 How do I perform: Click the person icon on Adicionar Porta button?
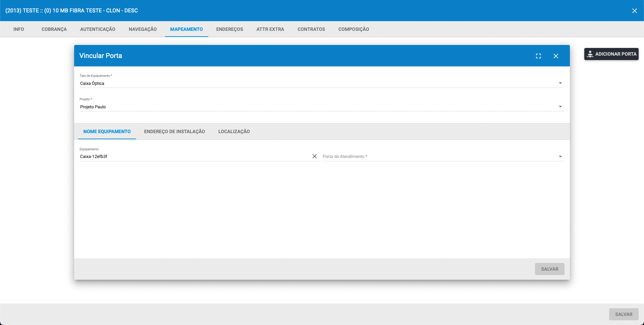pos(590,54)
